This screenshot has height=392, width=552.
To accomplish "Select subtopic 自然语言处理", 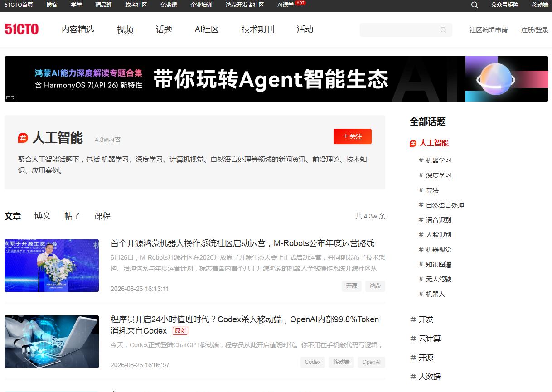I will 445,205.
